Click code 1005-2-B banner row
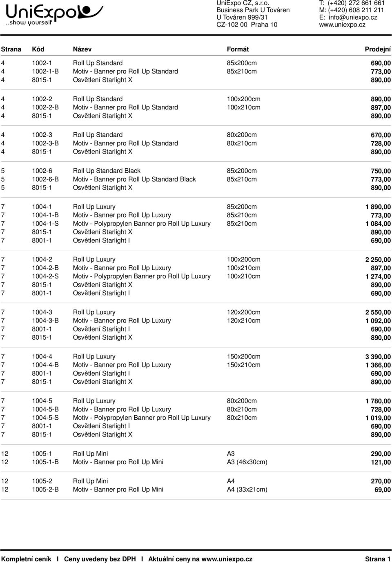Screen dimensions: 392x563 click(45, 490)
